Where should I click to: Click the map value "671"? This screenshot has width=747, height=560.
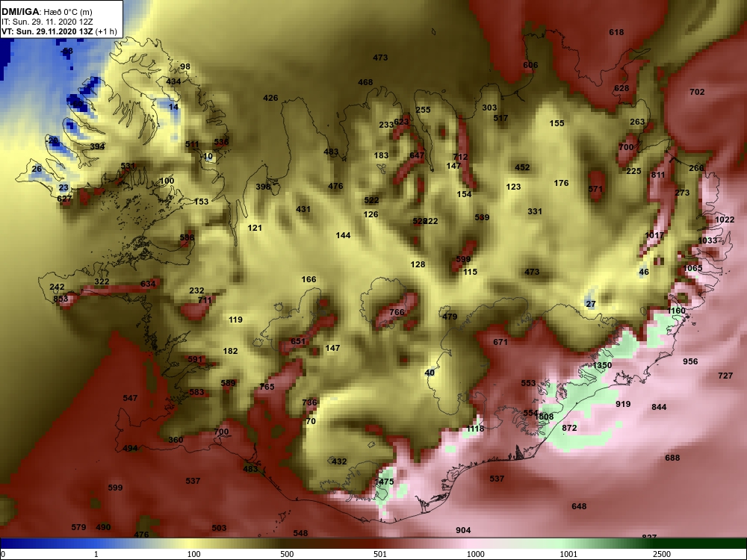pos(500,342)
